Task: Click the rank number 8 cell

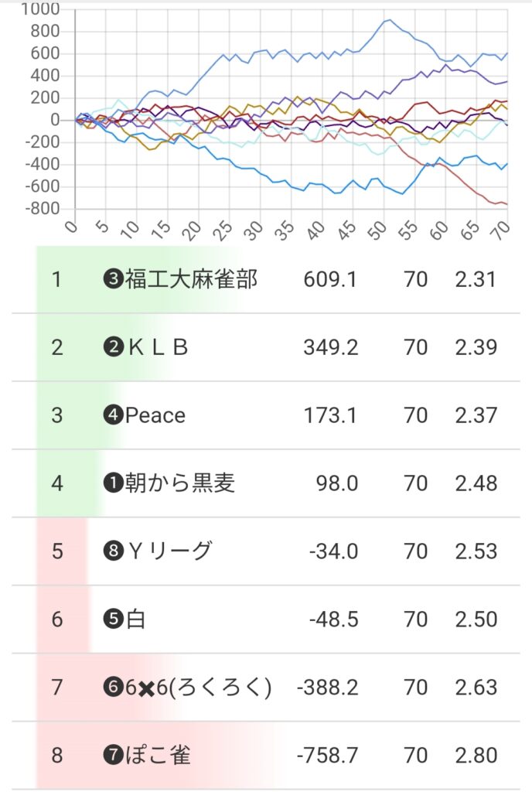Action: click(x=56, y=755)
